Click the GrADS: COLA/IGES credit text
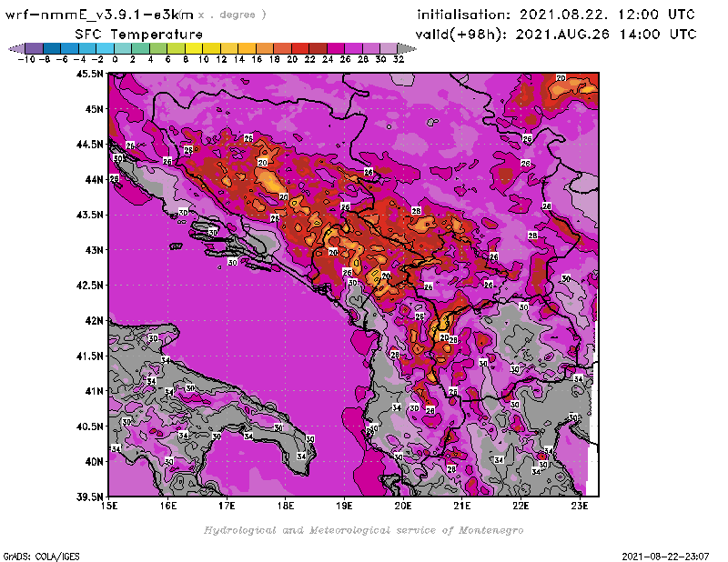The width and height of the screenshot is (728, 562). [41, 557]
